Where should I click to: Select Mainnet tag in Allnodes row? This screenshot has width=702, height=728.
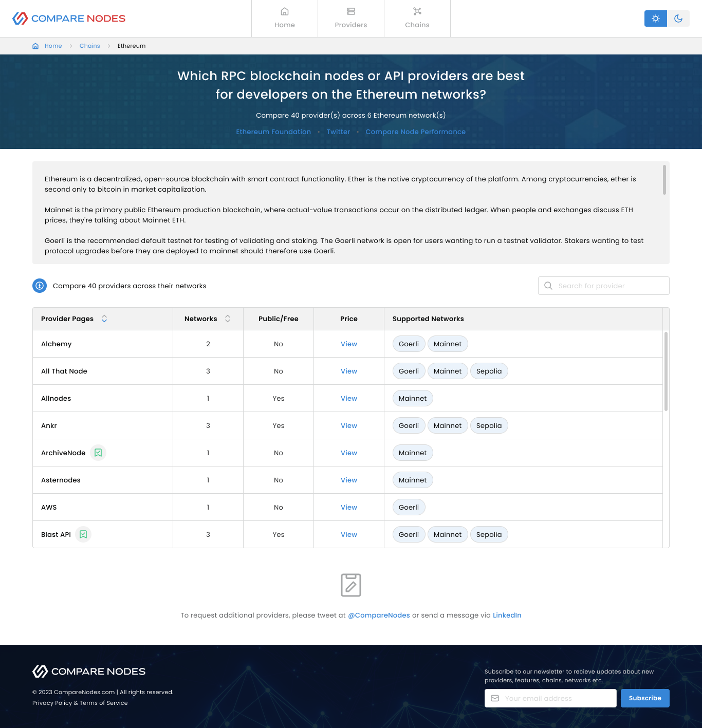[413, 398]
